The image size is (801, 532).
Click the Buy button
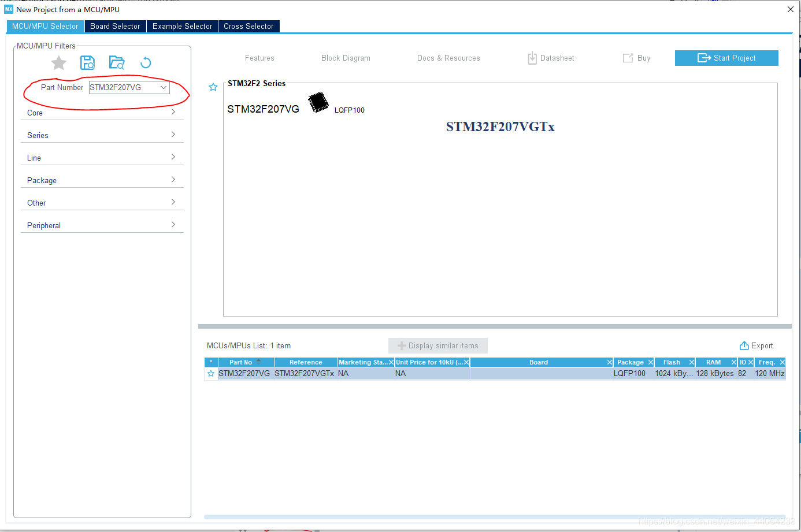(636, 58)
